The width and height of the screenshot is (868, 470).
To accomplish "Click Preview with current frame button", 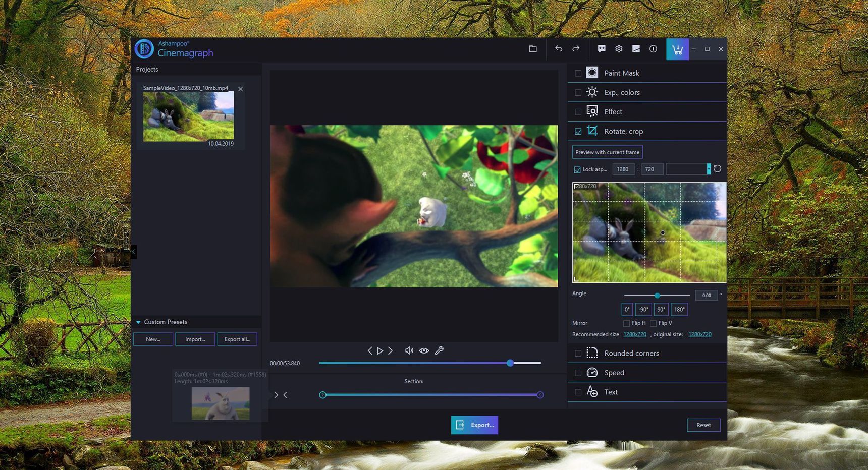I will [607, 152].
